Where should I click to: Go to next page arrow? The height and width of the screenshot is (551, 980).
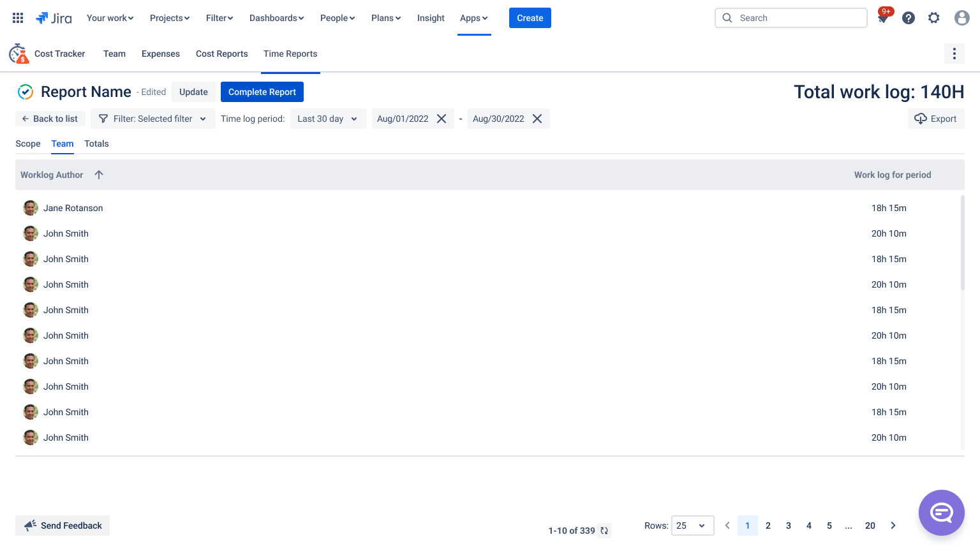click(x=893, y=525)
